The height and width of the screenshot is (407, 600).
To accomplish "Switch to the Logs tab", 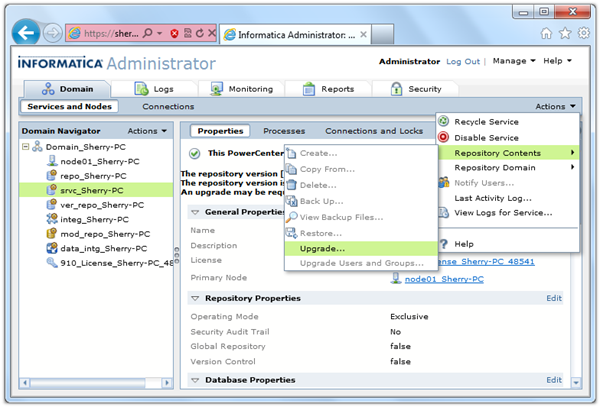I will click(154, 89).
